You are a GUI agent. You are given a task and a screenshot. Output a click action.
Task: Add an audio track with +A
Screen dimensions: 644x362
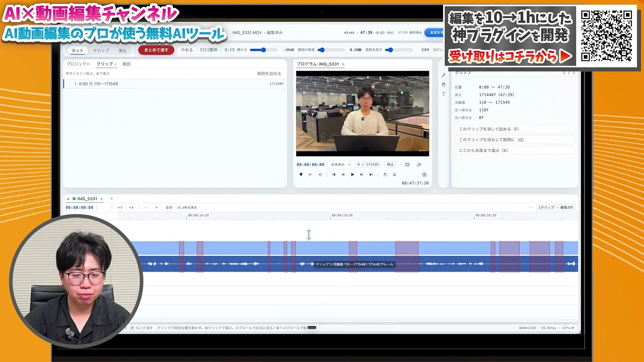(x=131, y=207)
